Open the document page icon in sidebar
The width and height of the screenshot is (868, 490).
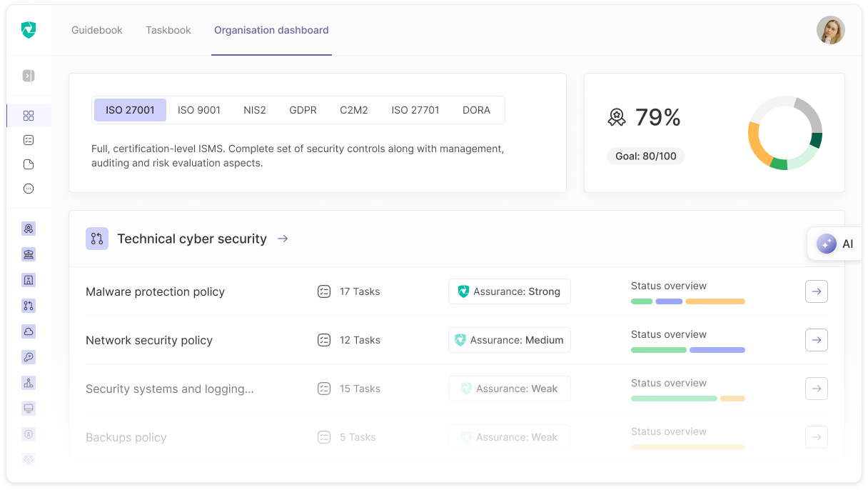click(29, 164)
